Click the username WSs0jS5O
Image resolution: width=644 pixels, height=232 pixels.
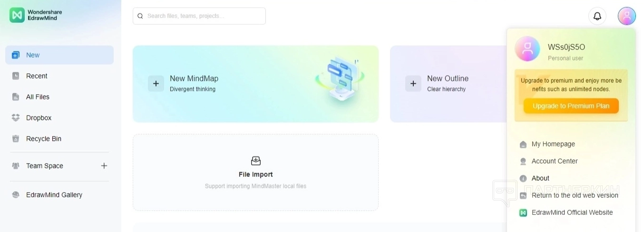click(x=566, y=47)
